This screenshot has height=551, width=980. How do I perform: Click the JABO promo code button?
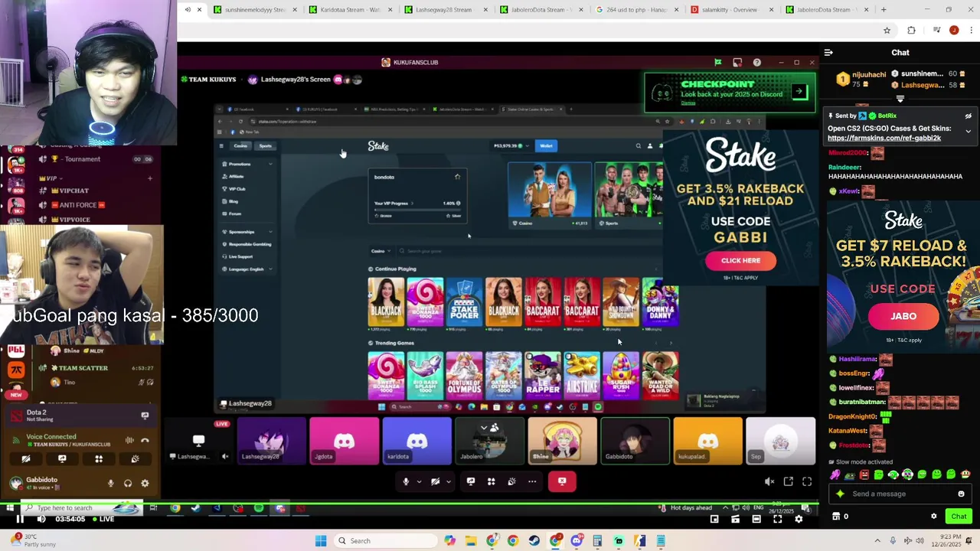[903, 316]
